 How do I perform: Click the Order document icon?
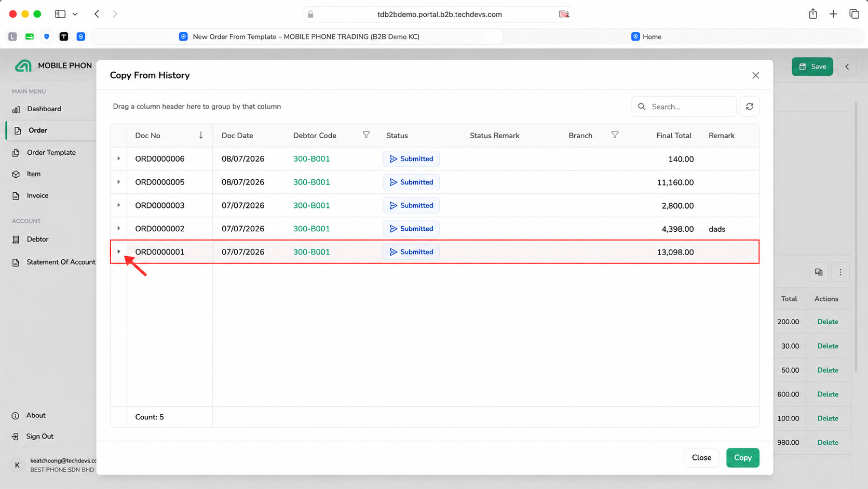pos(18,130)
